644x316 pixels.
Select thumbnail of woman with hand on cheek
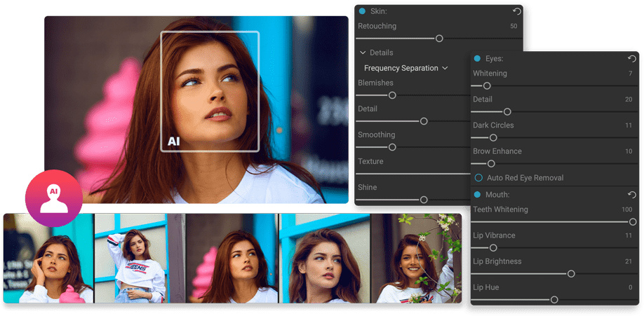(x=48, y=259)
